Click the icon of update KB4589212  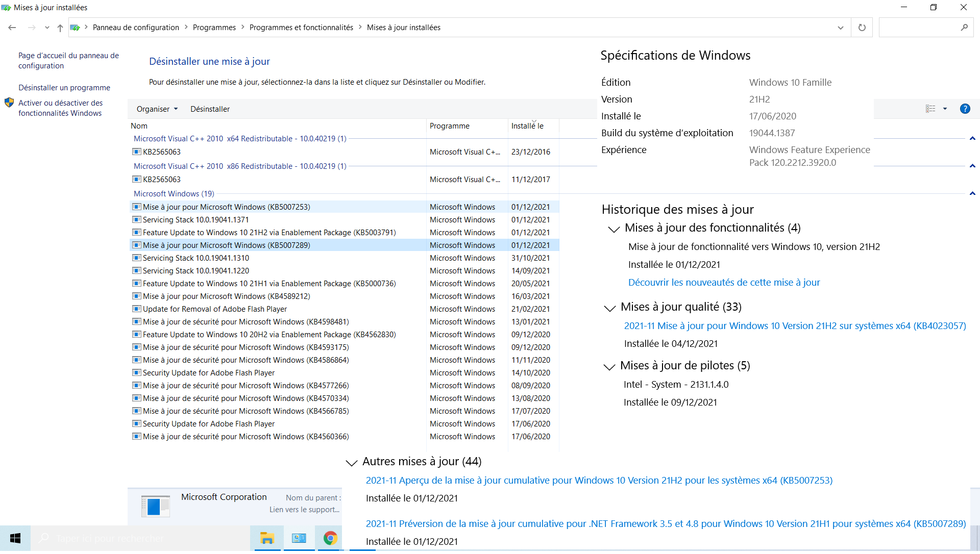137,296
